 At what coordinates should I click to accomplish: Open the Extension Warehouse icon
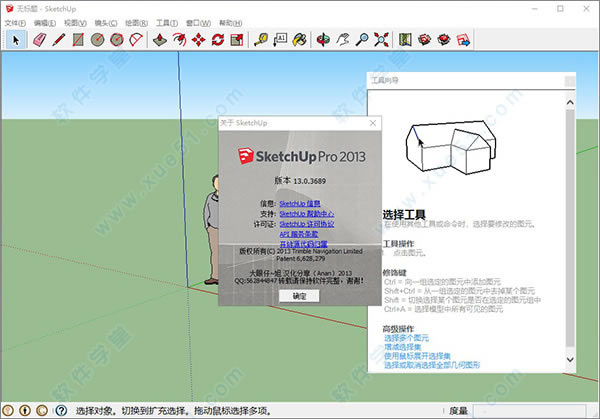(x=444, y=40)
